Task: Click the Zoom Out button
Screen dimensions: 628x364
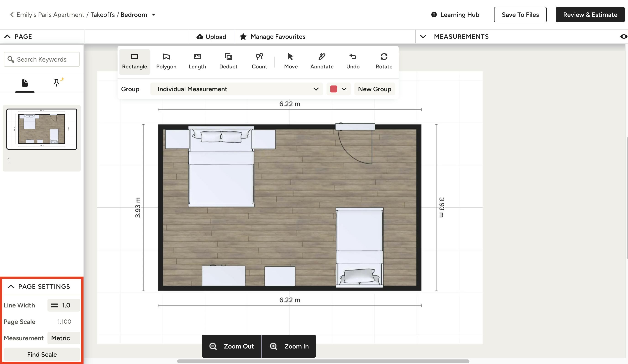Action: pos(231,346)
